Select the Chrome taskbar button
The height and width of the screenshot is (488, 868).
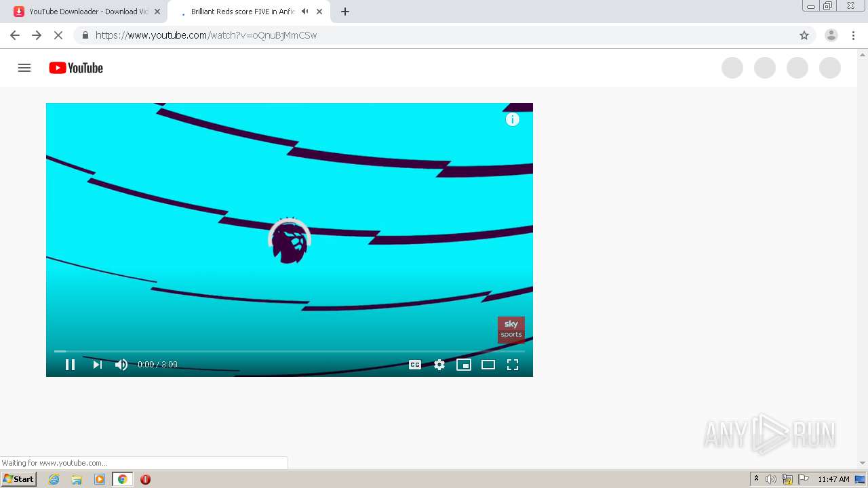click(123, 479)
